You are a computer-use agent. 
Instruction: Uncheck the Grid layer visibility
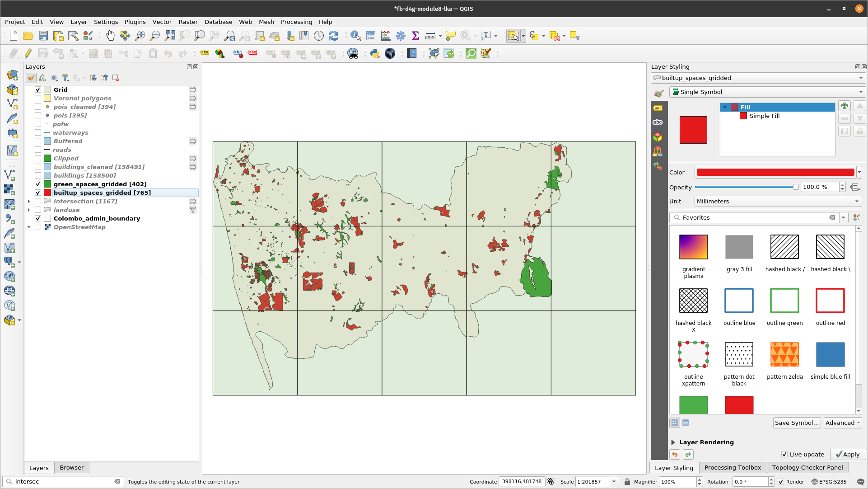tap(38, 89)
